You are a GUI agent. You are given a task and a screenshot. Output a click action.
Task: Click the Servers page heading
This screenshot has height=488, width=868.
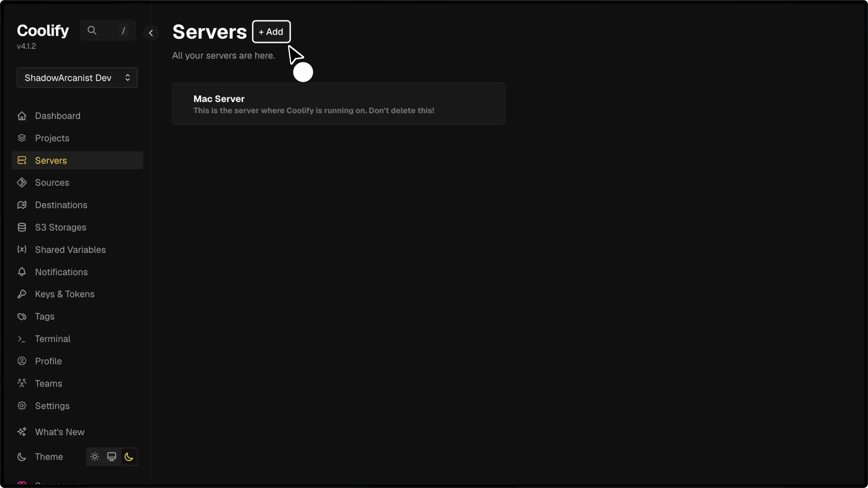point(209,32)
